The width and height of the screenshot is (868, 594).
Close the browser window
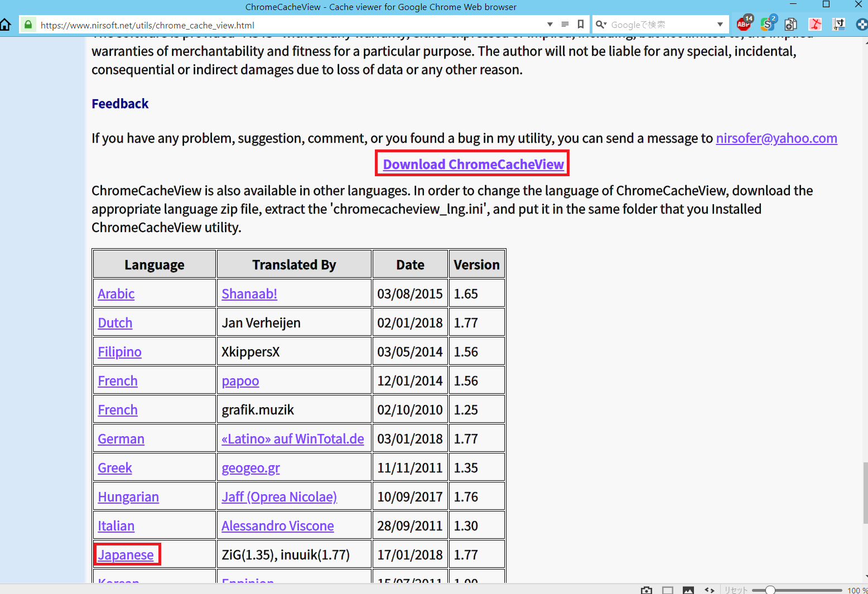[858, 4]
